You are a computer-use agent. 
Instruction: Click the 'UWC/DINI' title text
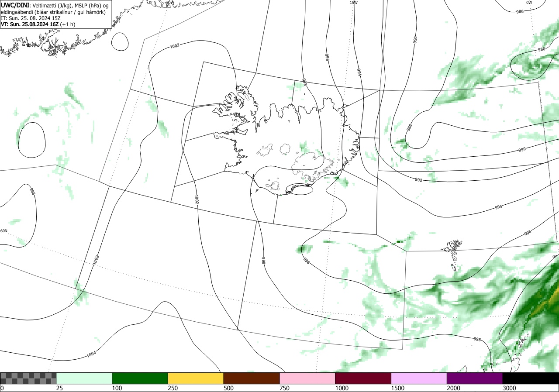click(x=15, y=5)
